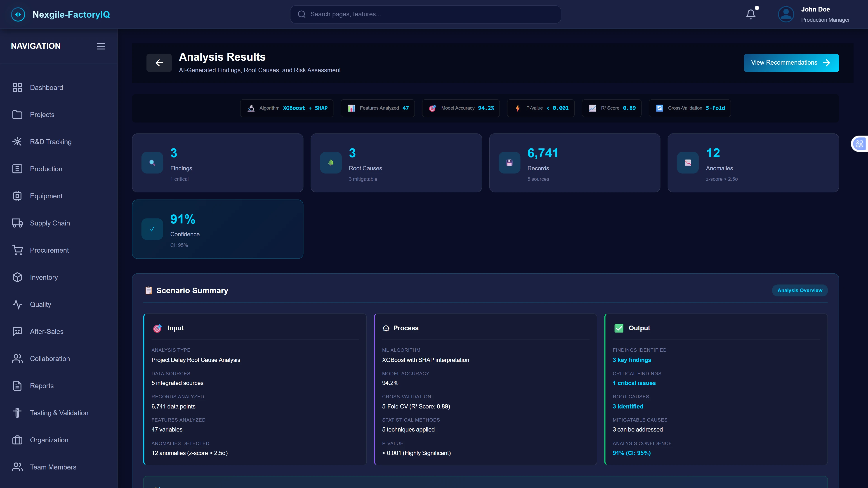Open the Testing & Validation section

point(59,413)
